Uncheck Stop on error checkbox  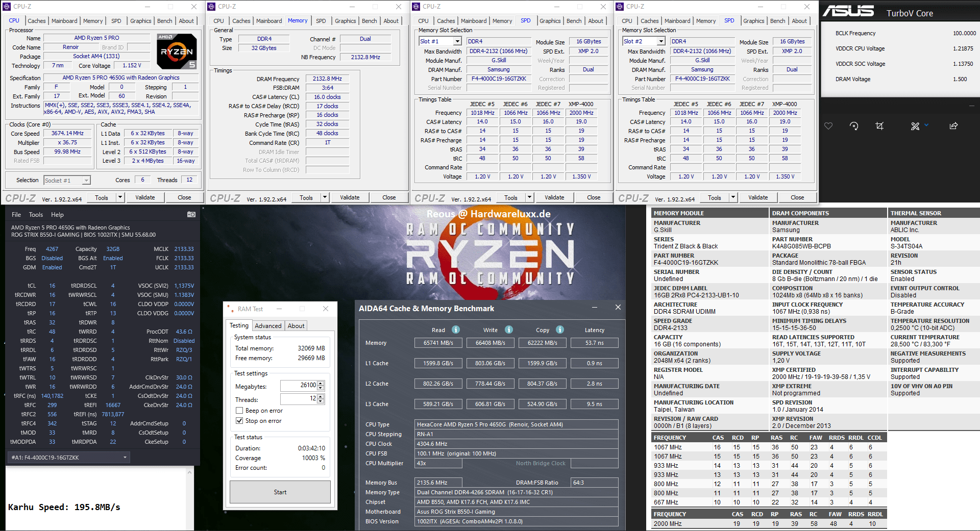click(239, 421)
